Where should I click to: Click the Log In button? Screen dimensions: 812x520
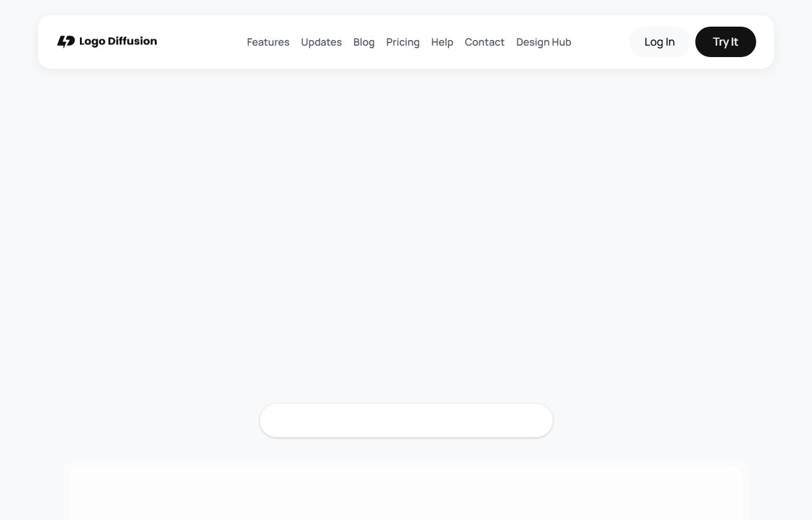click(x=660, y=42)
